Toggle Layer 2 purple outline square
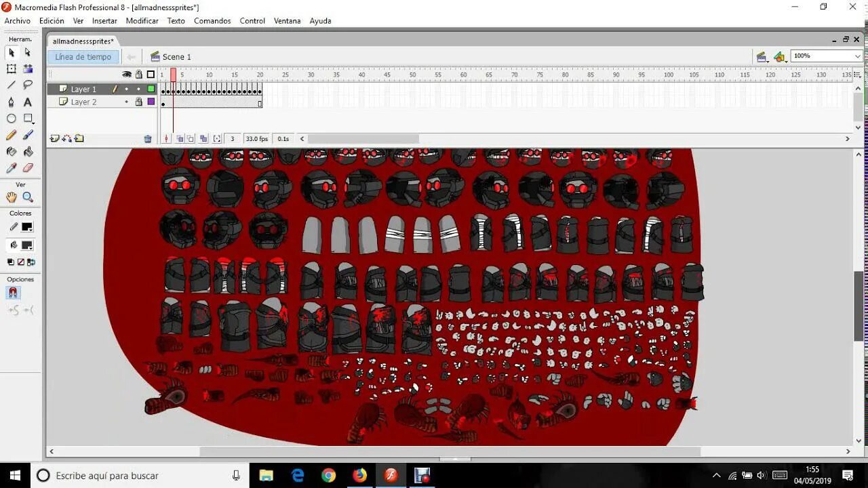 (x=151, y=102)
